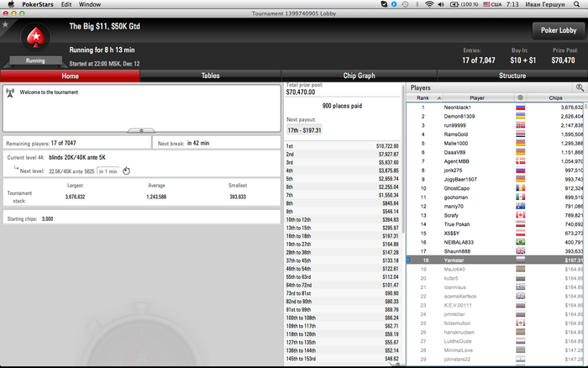The height and width of the screenshot is (368, 588).
Task: Click the Poker Lobby button
Action: [x=559, y=30]
